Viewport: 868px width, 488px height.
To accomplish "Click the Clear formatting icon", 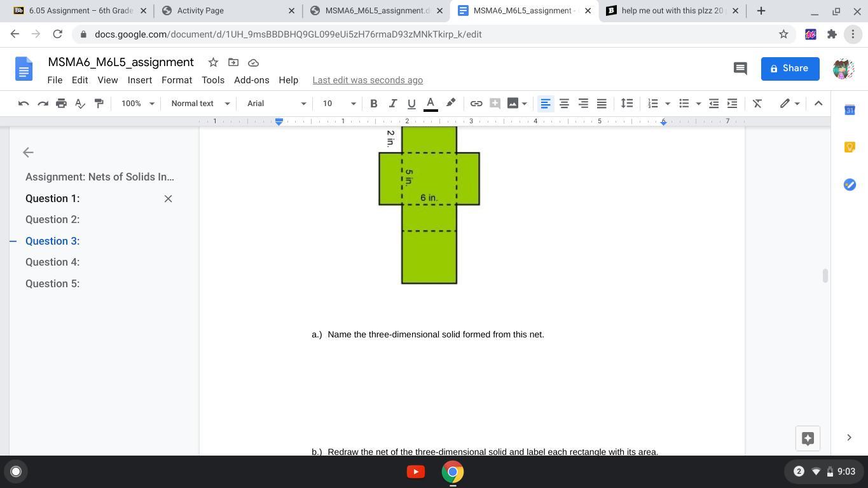I will click(x=757, y=104).
